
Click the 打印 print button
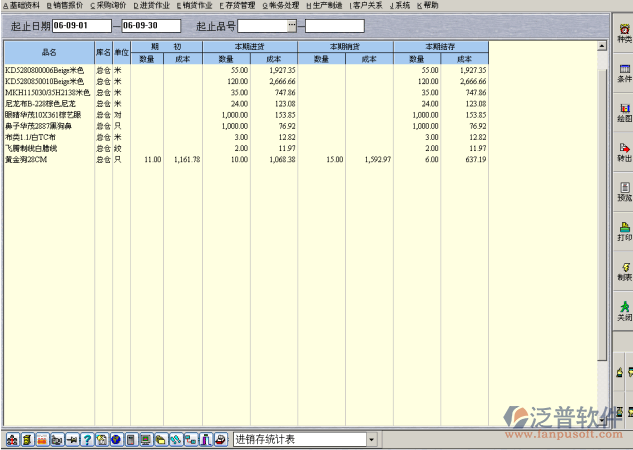point(623,232)
